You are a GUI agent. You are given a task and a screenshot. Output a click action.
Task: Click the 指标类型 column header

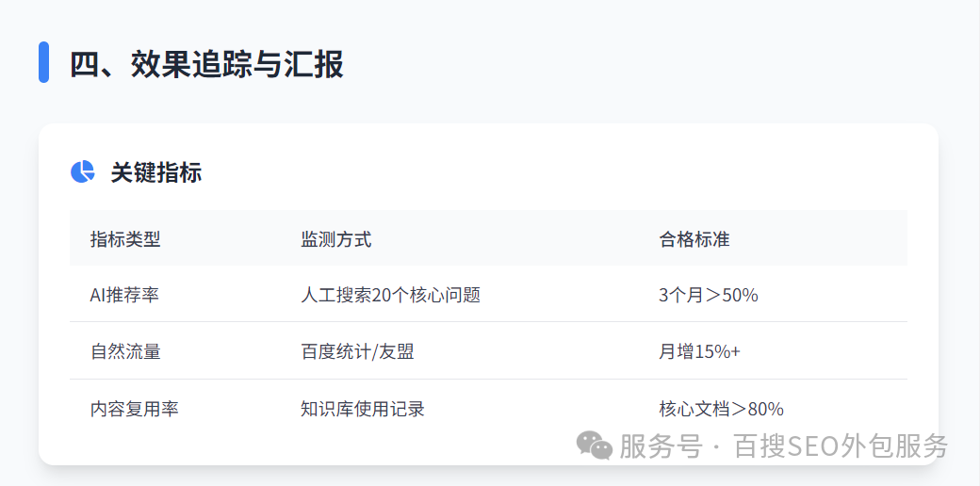(x=125, y=239)
